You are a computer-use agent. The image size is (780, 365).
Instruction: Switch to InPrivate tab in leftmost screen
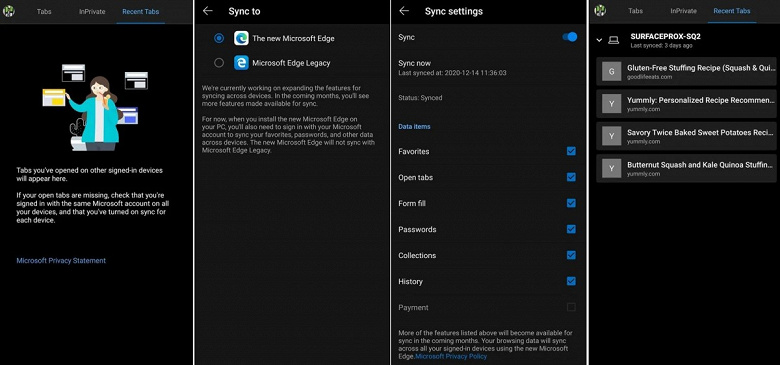(x=92, y=11)
